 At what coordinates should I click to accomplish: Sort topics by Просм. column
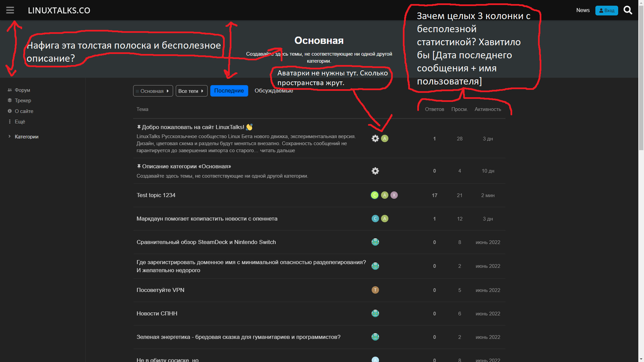tap(459, 109)
